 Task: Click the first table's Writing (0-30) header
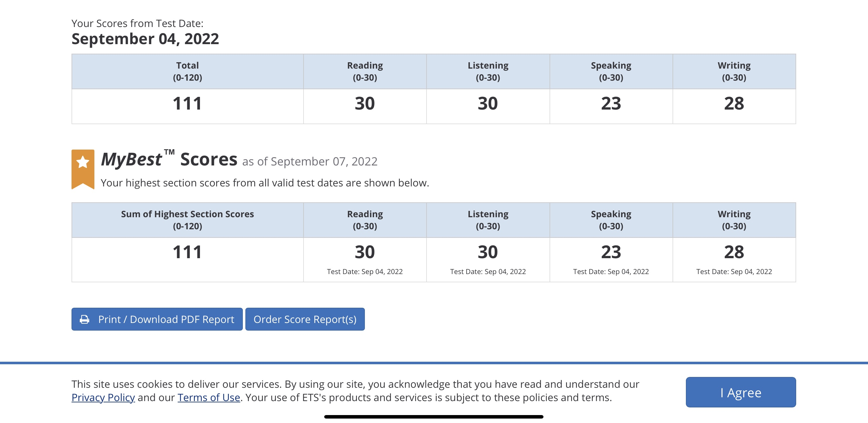(x=734, y=71)
